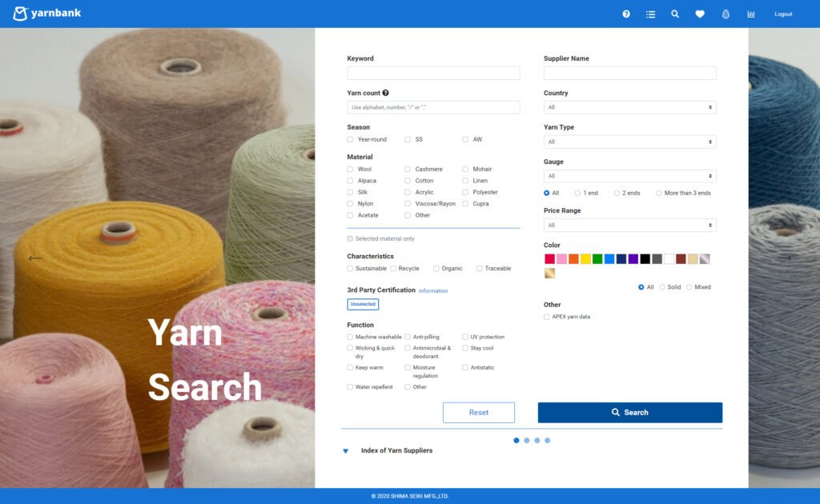Click the magnifier search icon in header
The width and height of the screenshot is (820, 504).
[x=675, y=14]
